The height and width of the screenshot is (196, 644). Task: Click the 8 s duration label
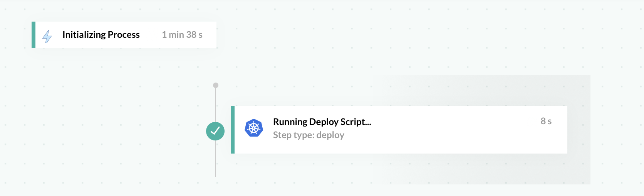click(x=546, y=121)
